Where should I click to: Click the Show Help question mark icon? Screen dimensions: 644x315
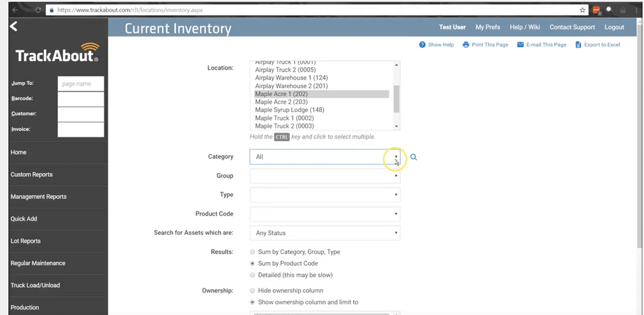(x=422, y=44)
